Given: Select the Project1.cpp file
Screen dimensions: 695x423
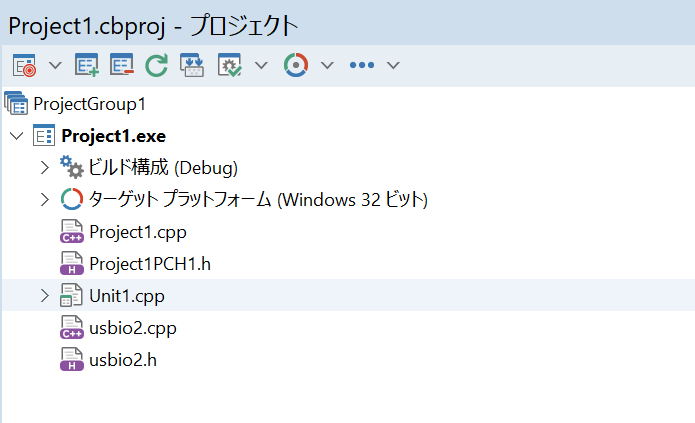Looking at the screenshot, I should point(137,231).
